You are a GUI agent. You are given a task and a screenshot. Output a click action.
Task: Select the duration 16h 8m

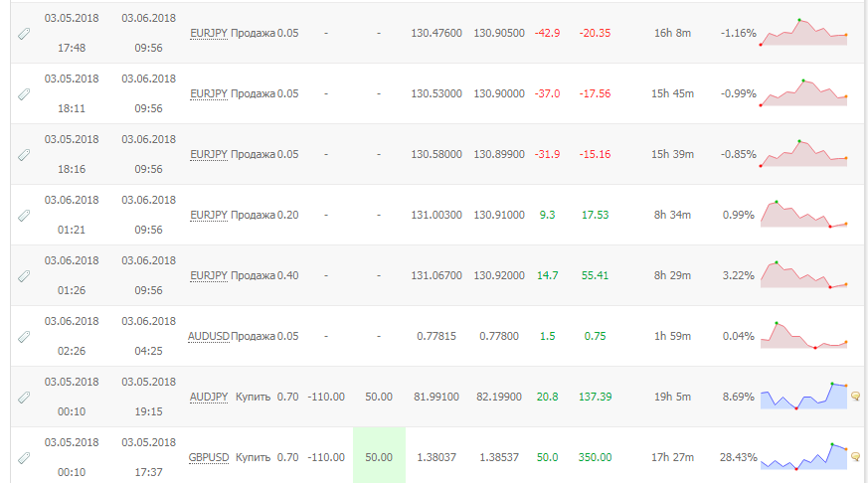672,33
